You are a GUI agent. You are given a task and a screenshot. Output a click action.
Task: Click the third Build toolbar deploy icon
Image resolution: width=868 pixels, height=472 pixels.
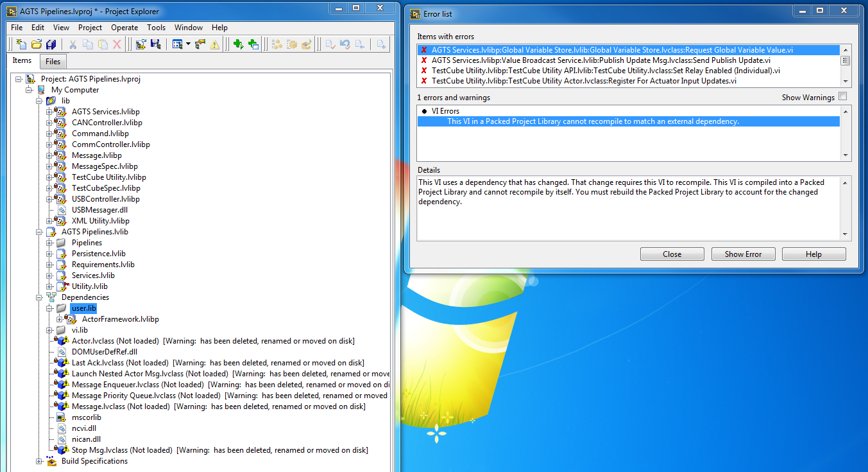pos(307,44)
